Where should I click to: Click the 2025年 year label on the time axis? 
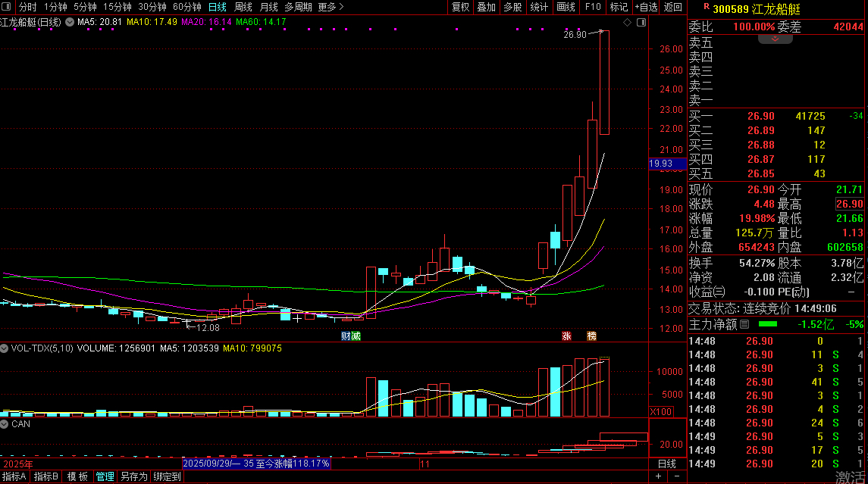click(17, 464)
